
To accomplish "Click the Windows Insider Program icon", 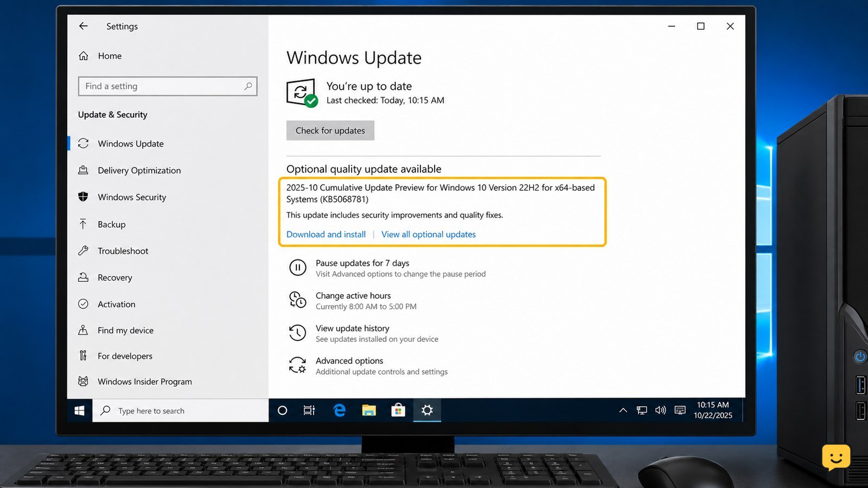I will click(83, 381).
